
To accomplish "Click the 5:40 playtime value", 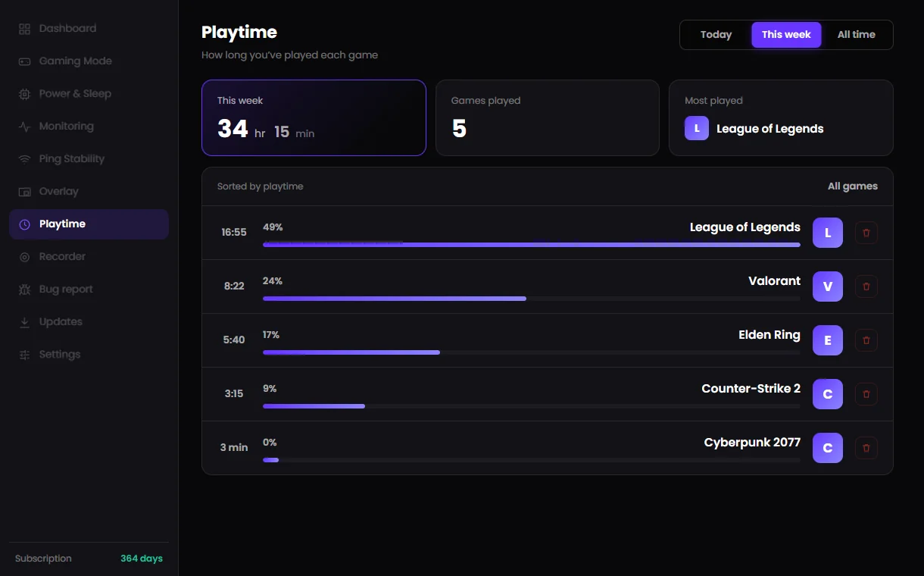I will (234, 340).
